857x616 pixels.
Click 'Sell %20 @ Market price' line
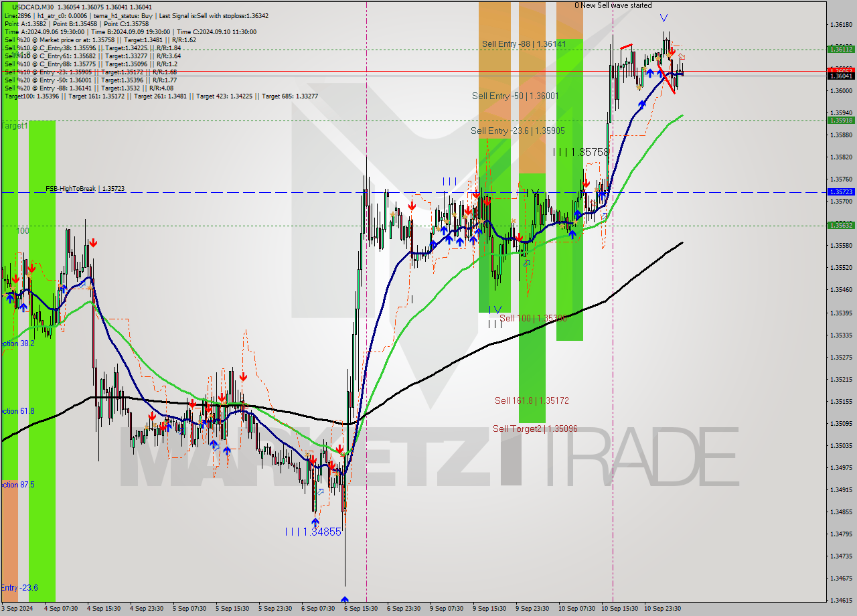pyautogui.click(x=100, y=40)
